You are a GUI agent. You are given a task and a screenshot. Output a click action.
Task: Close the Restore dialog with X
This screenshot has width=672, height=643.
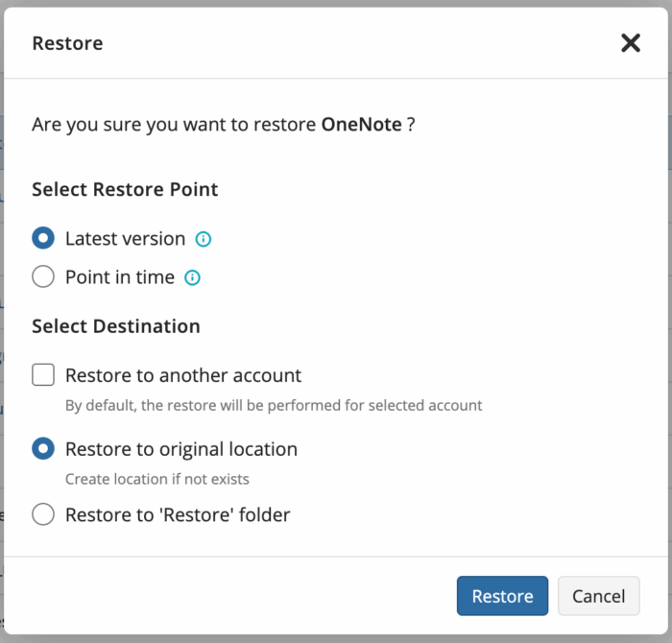pyautogui.click(x=631, y=43)
